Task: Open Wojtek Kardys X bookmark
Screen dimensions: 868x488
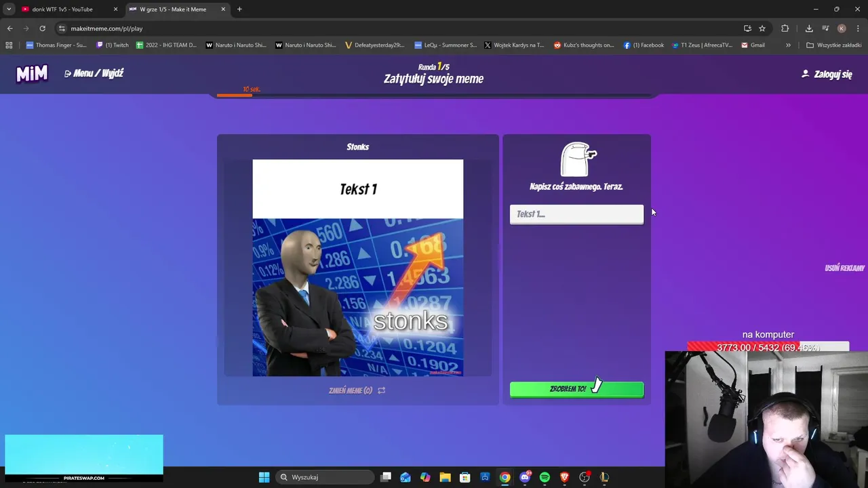Action: pos(514,45)
